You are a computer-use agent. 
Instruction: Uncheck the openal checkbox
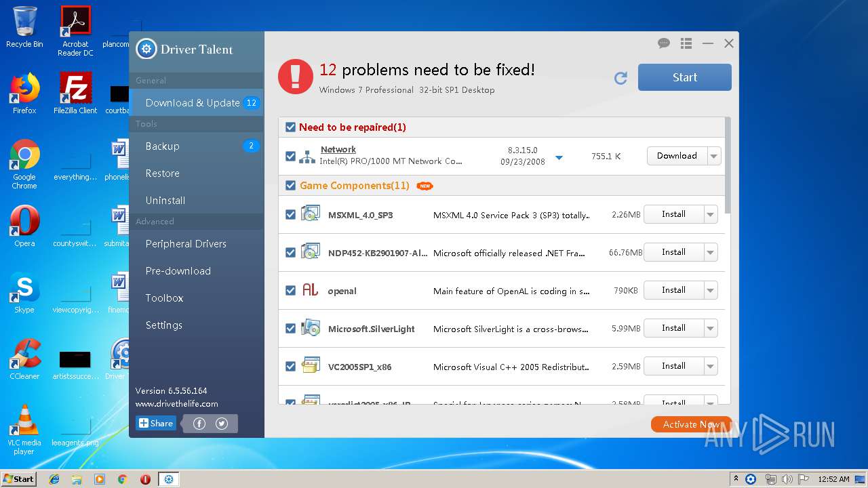pos(290,291)
